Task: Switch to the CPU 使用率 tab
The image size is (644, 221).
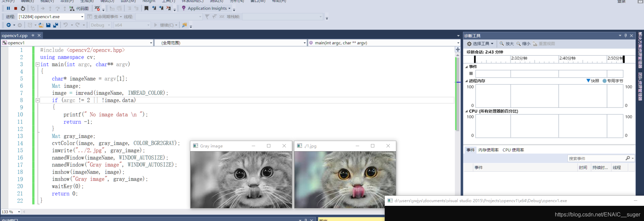Action: click(x=513, y=150)
